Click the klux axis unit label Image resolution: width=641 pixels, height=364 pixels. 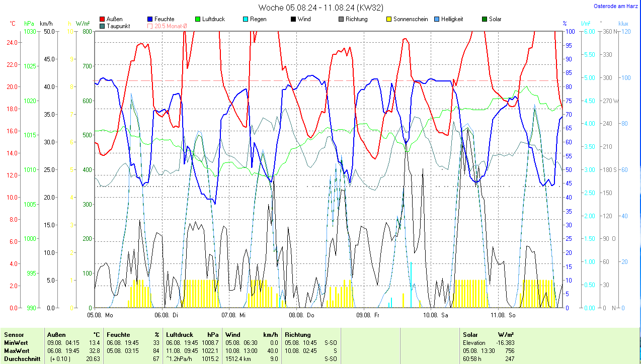[623, 24]
